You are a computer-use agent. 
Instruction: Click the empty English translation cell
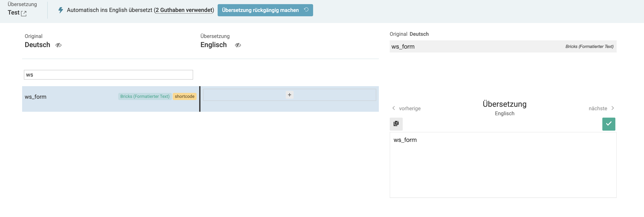tap(289, 95)
